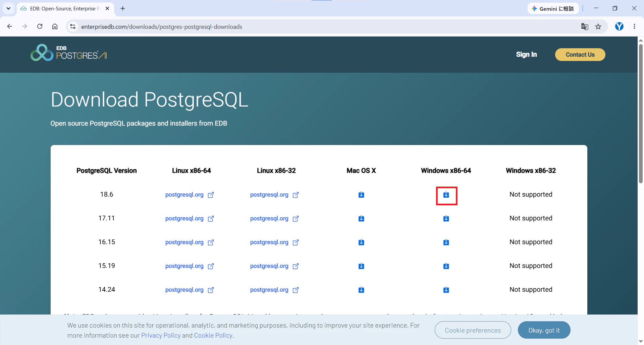Open the browser profile avatar
The image size is (644, 345).
(619, 26)
